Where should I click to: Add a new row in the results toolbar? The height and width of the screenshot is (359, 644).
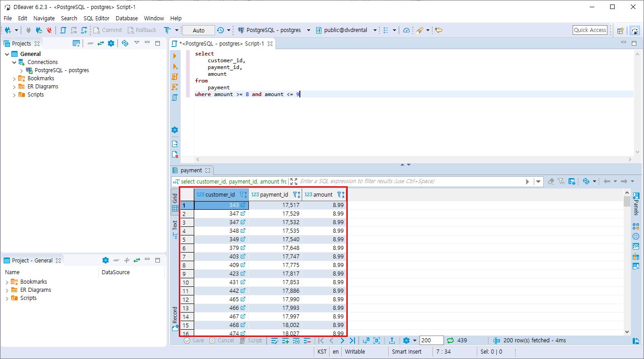(285, 341)
